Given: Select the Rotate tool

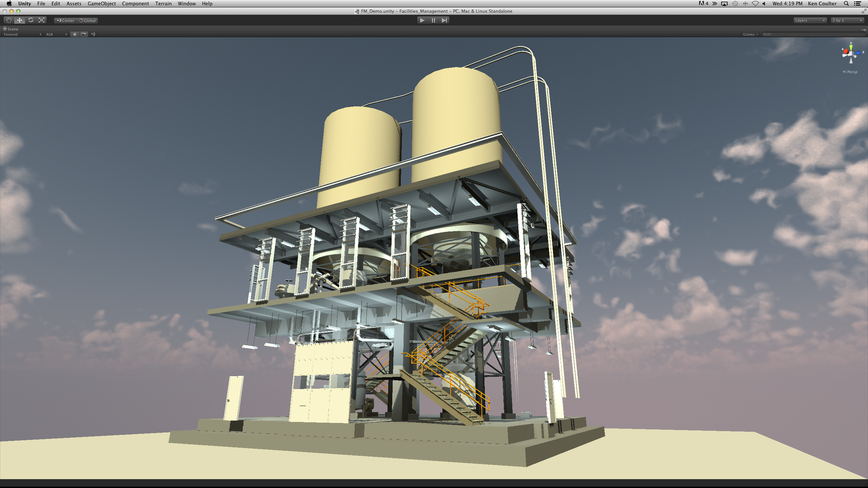Looking at the screenshot, I should point(31,20).
